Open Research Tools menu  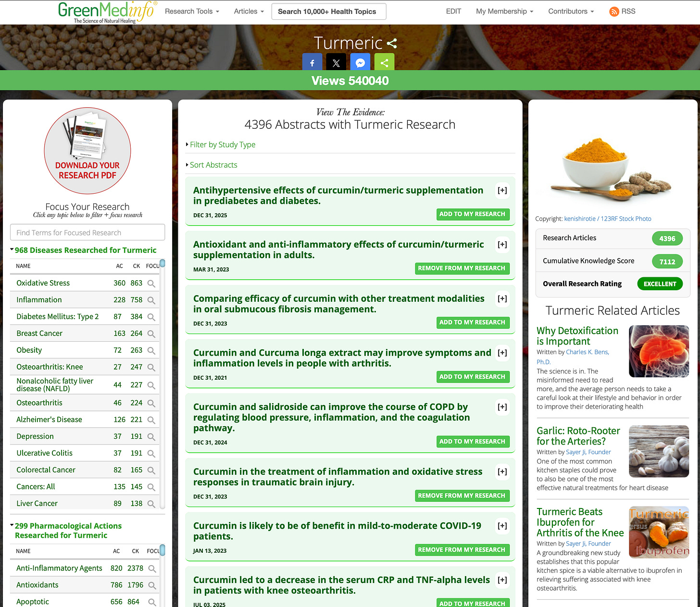[192, 12]
